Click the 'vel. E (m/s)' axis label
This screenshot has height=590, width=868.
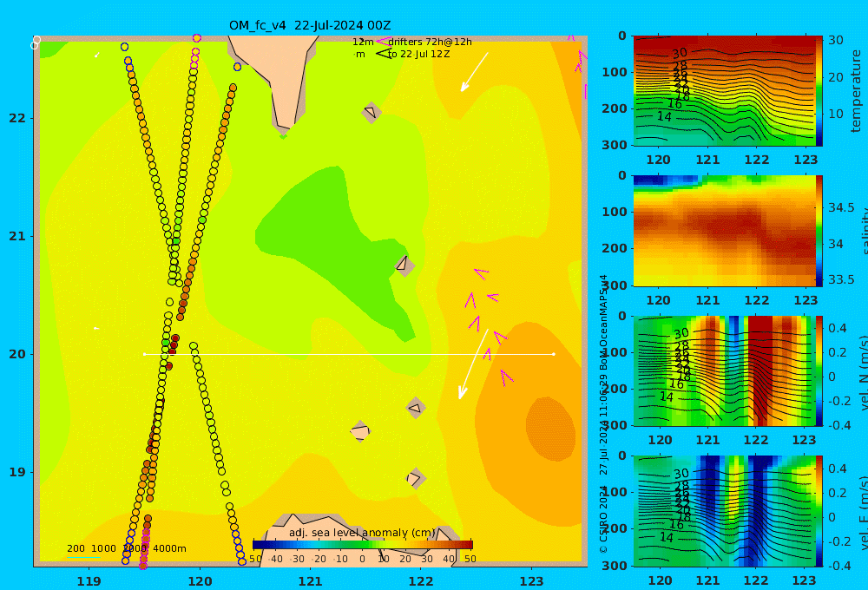click(863, 513)
